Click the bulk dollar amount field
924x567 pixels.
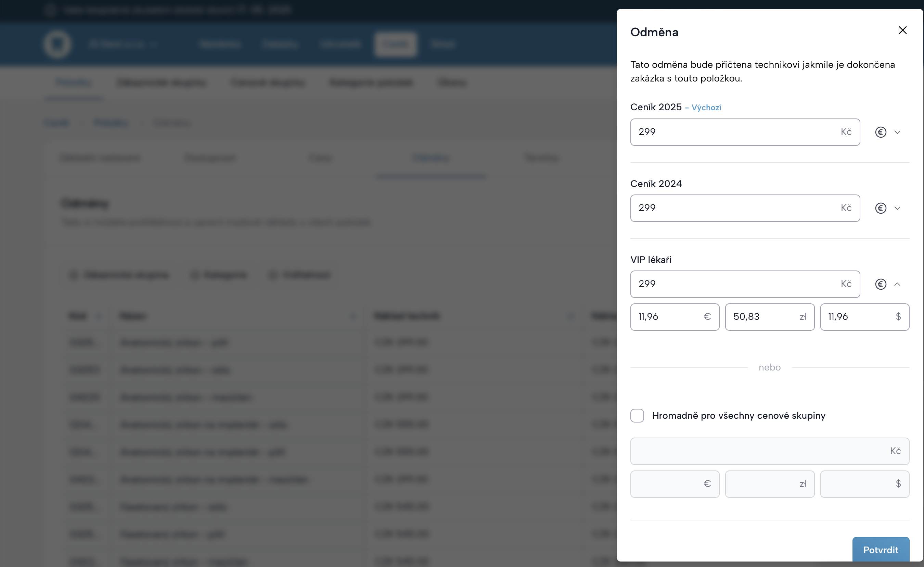tap(864, 484)
